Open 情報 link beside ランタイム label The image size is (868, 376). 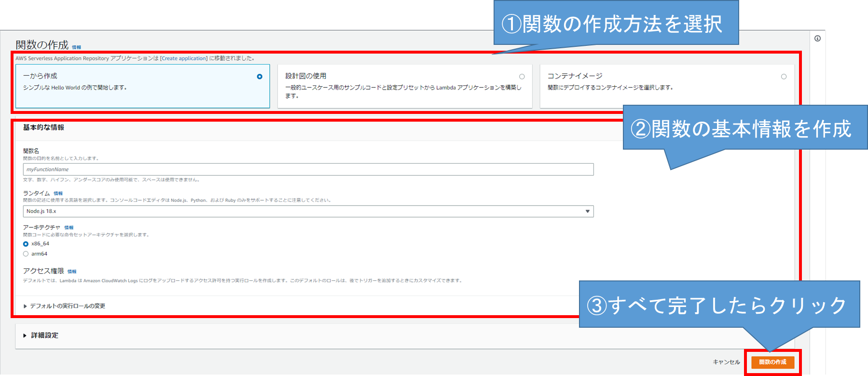58,194
